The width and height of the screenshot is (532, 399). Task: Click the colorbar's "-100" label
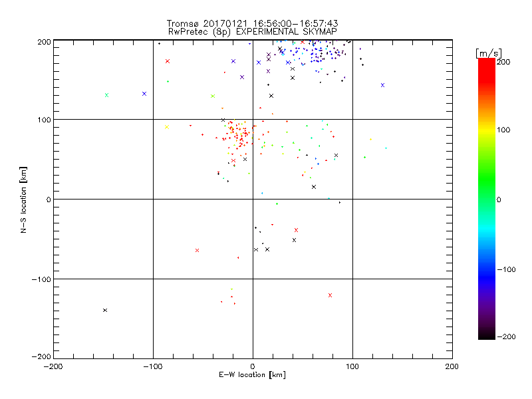point(506,270)
